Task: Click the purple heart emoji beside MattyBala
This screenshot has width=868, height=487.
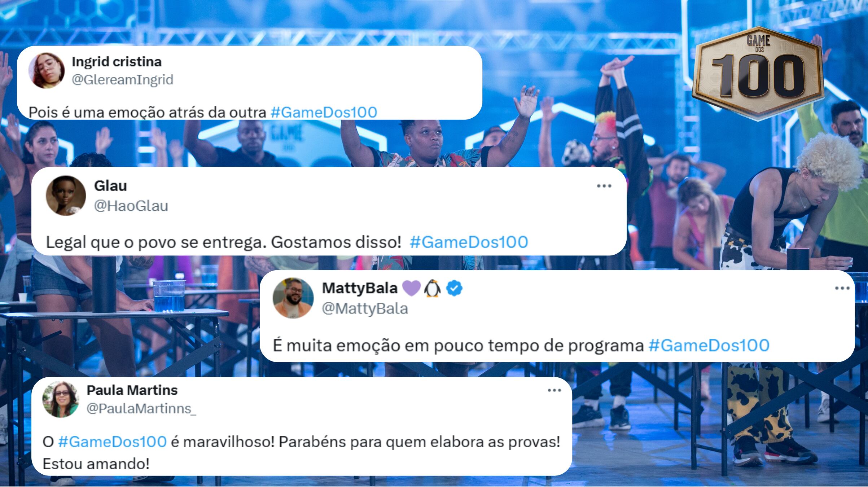Action: click(411, 289)
